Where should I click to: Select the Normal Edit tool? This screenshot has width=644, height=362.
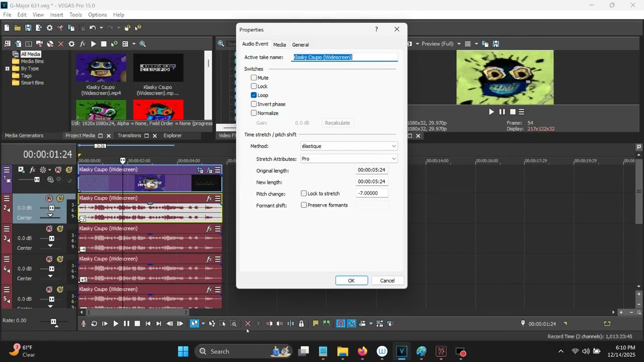coord(194,324)
